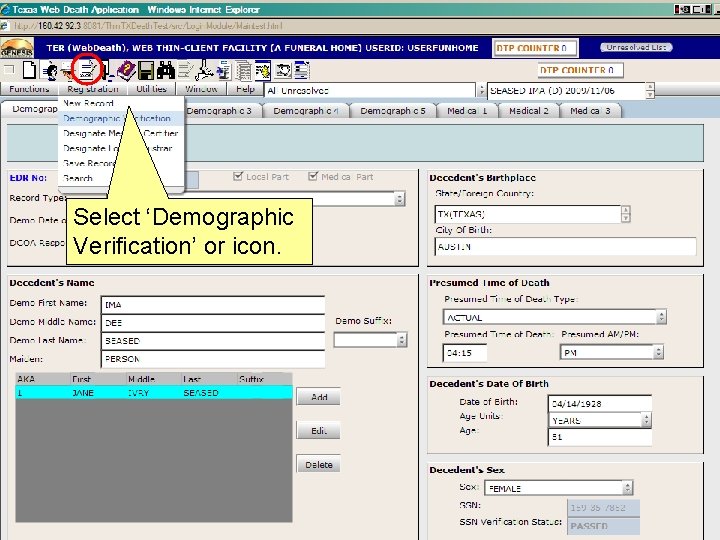Click the Demo First Name field
The width and height of the screenshot is (720, 540).
tap(213, 304)
